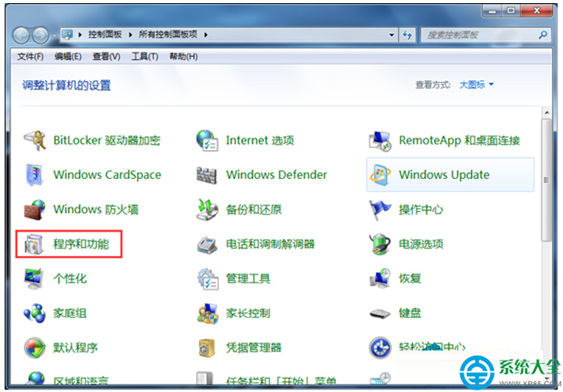Click the refresh arrows icon in address bar
The height and width of the screenshot is (392, 563).
pyautogui.click(x=407, y=35)
